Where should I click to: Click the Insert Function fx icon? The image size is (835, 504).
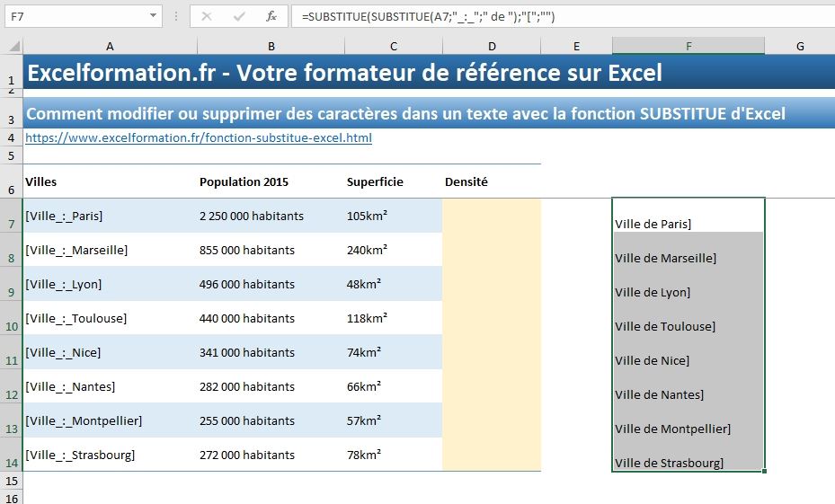[271, 16]
